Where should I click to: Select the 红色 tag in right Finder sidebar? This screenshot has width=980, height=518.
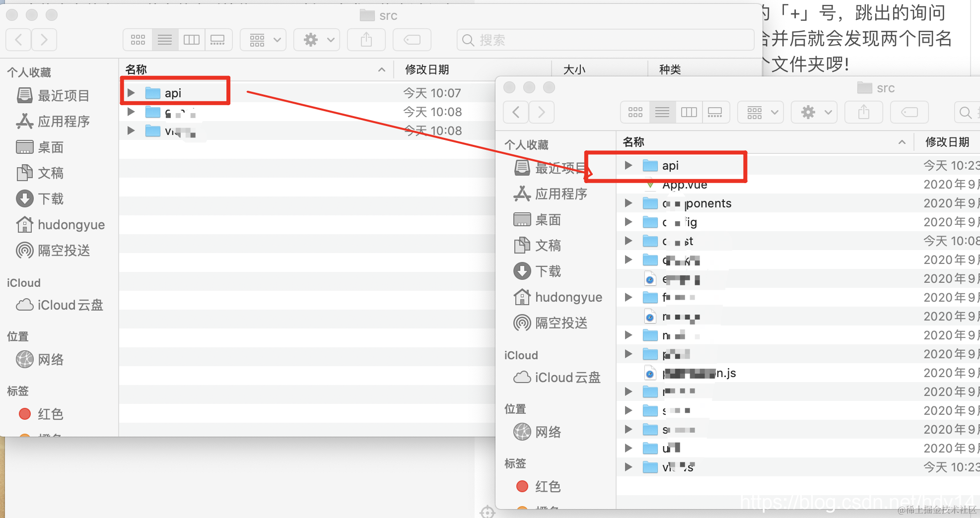click(538, 486)
